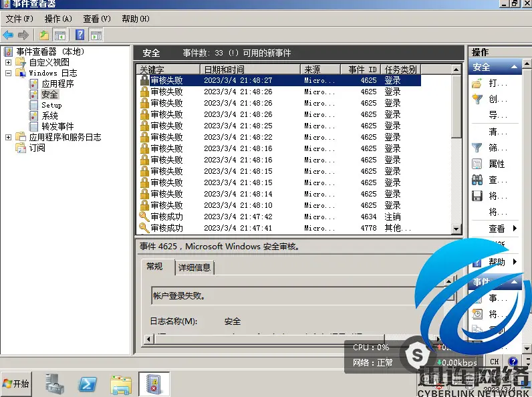
Task: Sort by the 关键字 column header
Action: (x=168, y=70)
